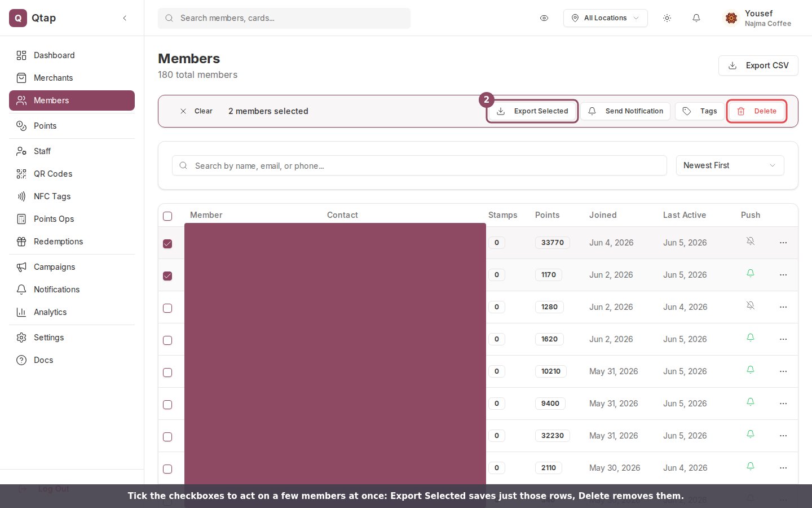812x508 pixels.
Task: Open more options for the 10210 points row
Action: click(783, 371)
